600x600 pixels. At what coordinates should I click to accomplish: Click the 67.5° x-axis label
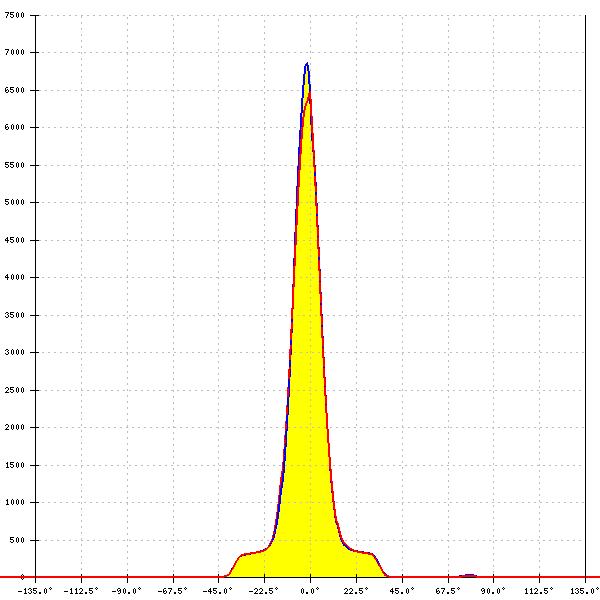448,591
